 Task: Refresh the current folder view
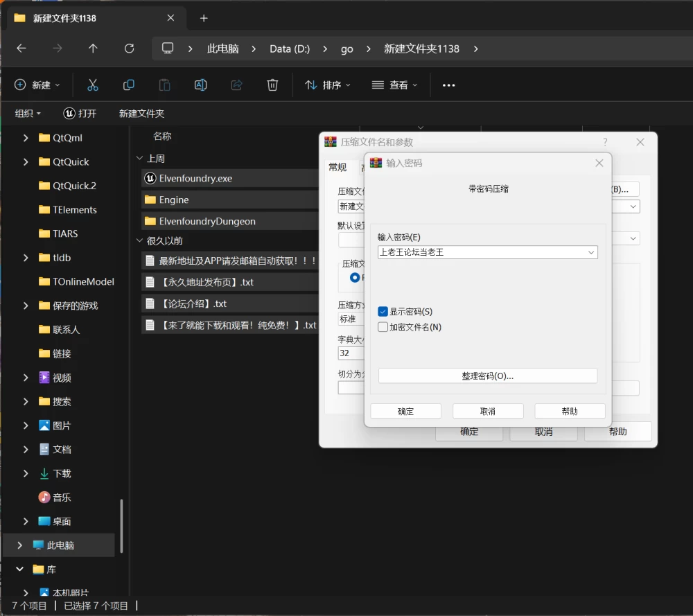(x=129, y=49)
